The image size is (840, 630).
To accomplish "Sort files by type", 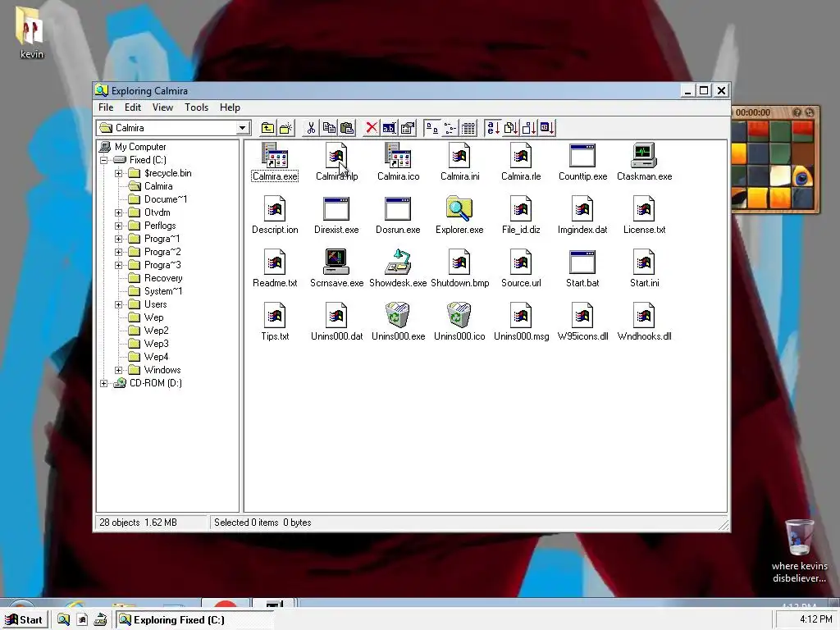I will point(510,128).
